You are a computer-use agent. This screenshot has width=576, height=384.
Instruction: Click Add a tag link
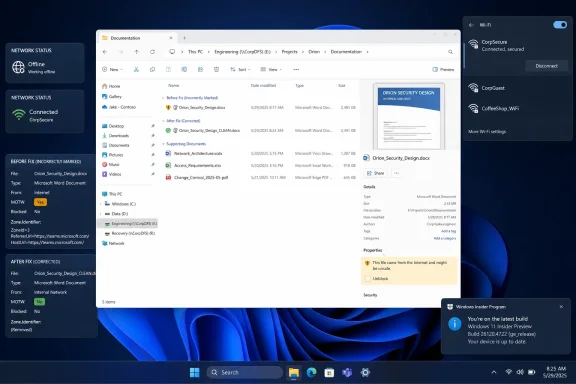448,231
